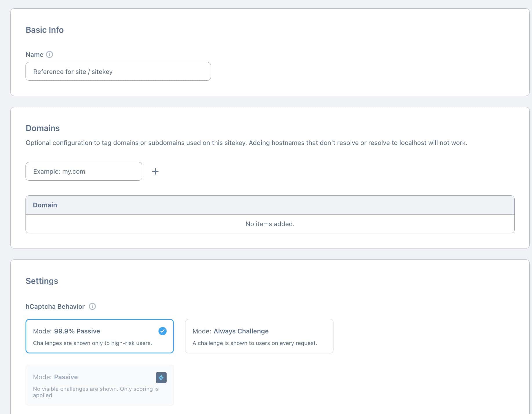This screenshot has height=414, width=532.
Task: Click the high-risk users description text
Action: [93, 343]
